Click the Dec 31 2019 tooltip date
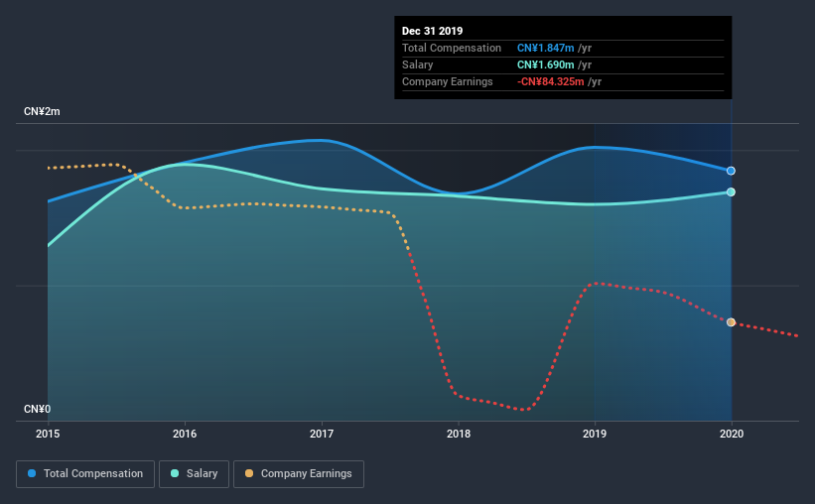 [433, 31]
